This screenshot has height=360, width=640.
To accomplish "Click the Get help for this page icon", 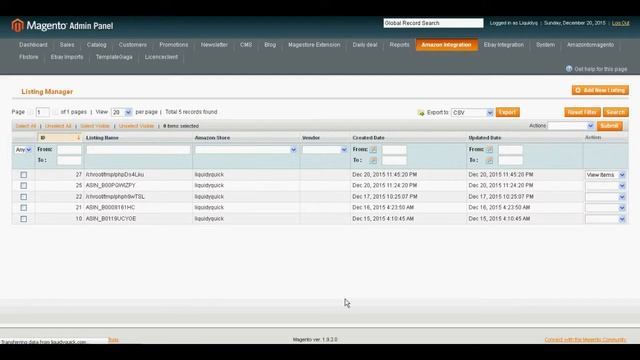I will tap(569, 69).
